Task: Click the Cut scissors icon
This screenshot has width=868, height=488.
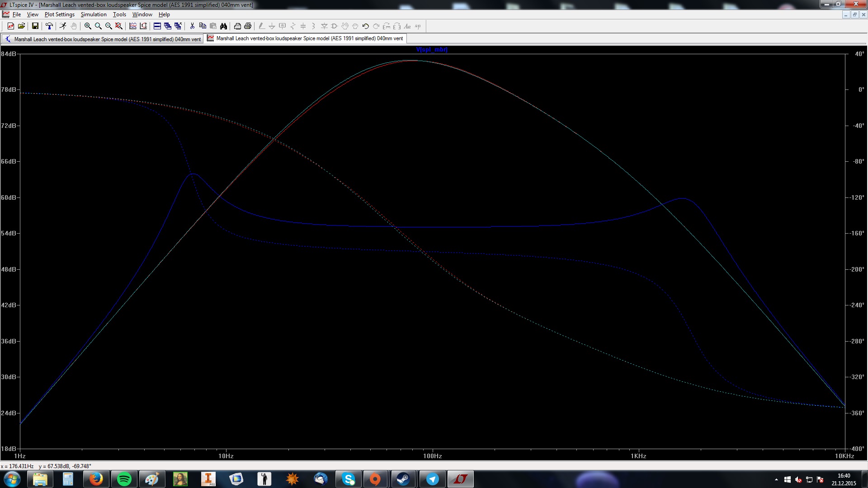Action: [192, 26]
